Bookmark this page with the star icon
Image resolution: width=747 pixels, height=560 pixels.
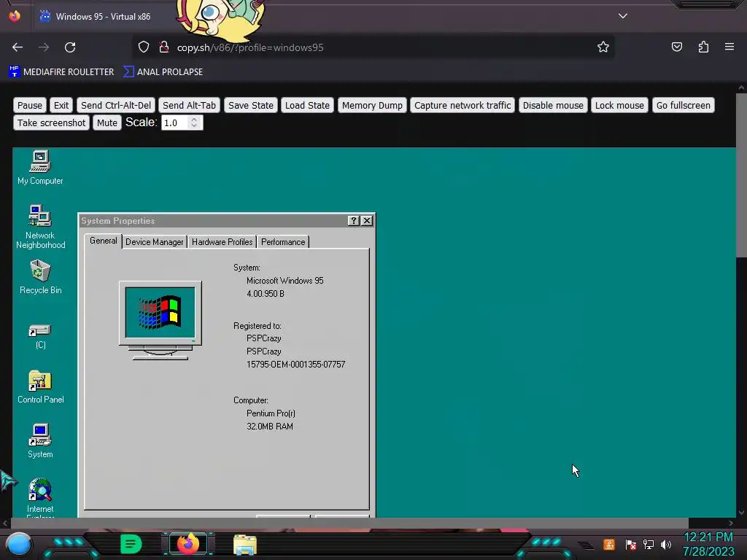point(603,47)
